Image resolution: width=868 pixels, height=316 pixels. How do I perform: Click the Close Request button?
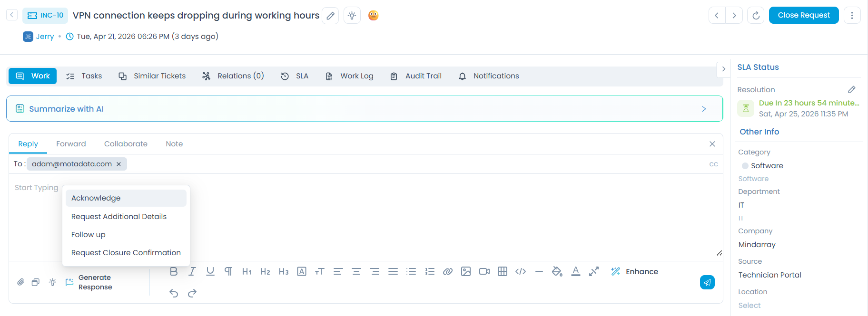pyautogui.click(x=803, y=15)
